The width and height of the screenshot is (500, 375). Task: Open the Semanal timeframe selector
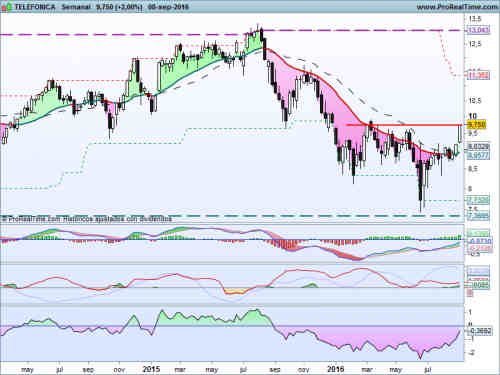click(76, 7)
